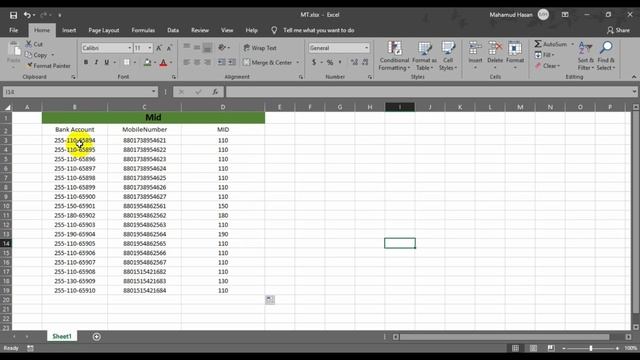Open the Font Color dropdown arrow
This screenshot has height=360, width=640.
click(x=171, y=62)
